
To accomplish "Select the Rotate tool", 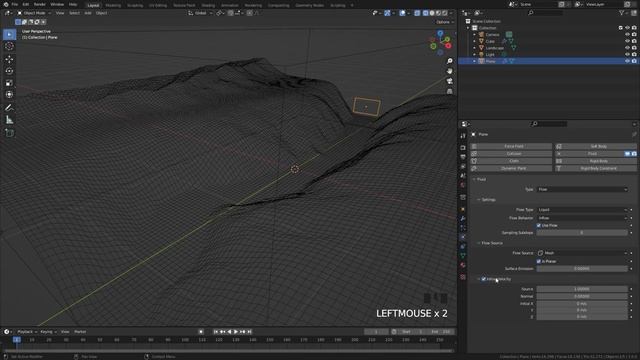I will point(9,71).
